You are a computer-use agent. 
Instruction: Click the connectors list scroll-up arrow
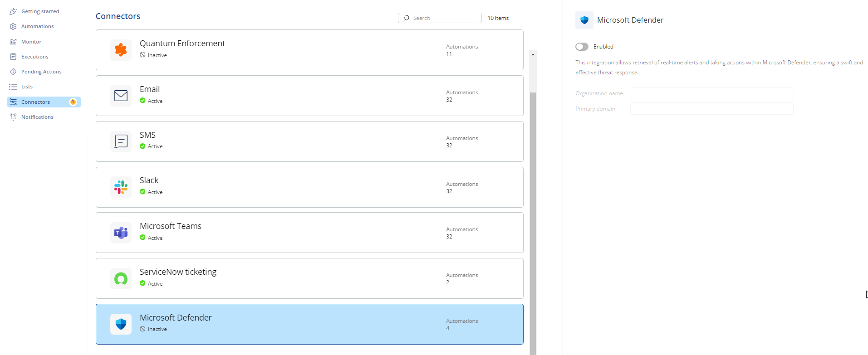[x=533, y=54]
